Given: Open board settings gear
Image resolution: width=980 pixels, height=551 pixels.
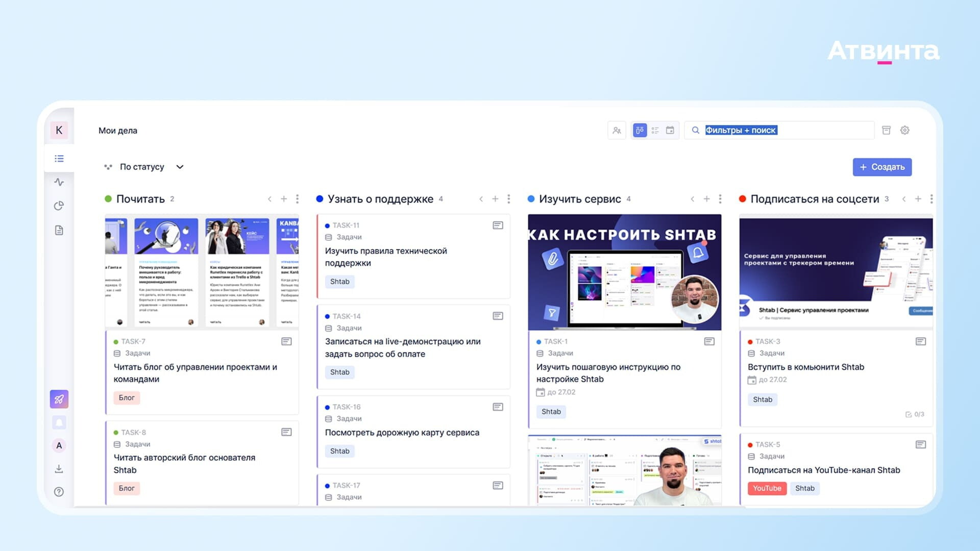Looking at the screenshot, I should [x=905, y=131].
